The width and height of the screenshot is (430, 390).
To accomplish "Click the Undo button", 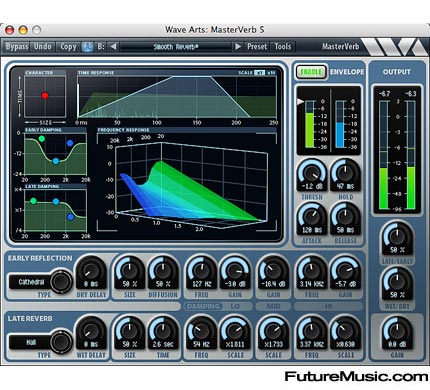I will click(x=43, y=47).
